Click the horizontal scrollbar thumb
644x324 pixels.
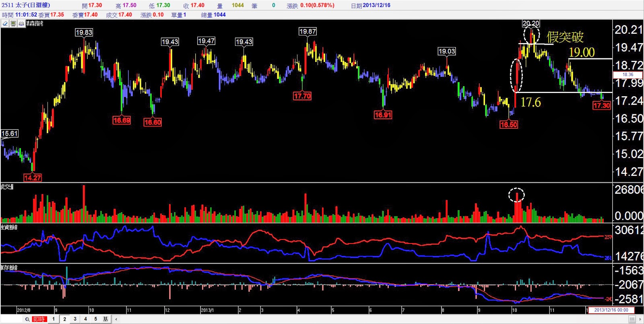tap(632, 320)
